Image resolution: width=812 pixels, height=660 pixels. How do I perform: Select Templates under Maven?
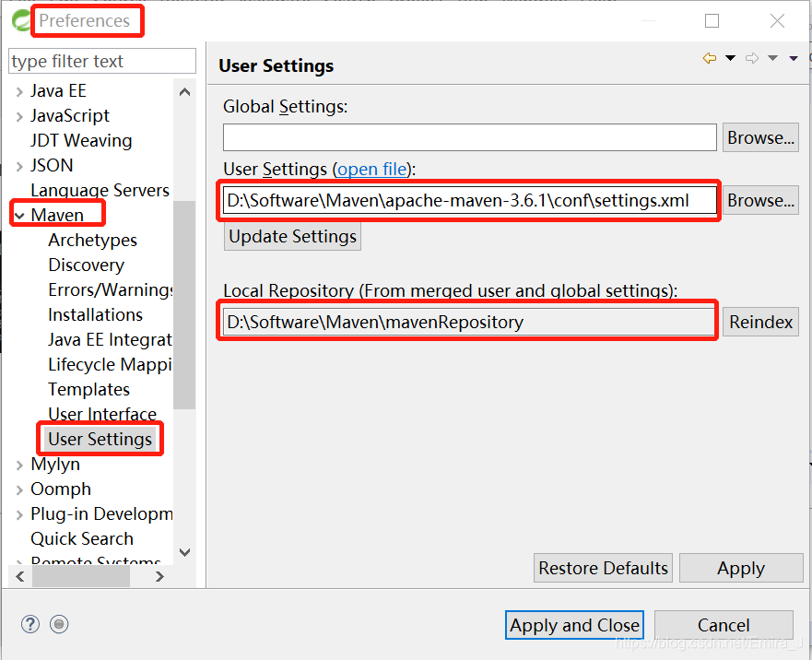89,389
